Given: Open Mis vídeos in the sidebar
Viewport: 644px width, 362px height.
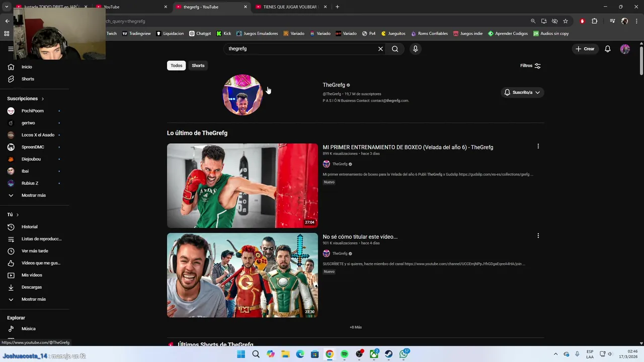Looking at the screenshot, I should click(32, 275).
